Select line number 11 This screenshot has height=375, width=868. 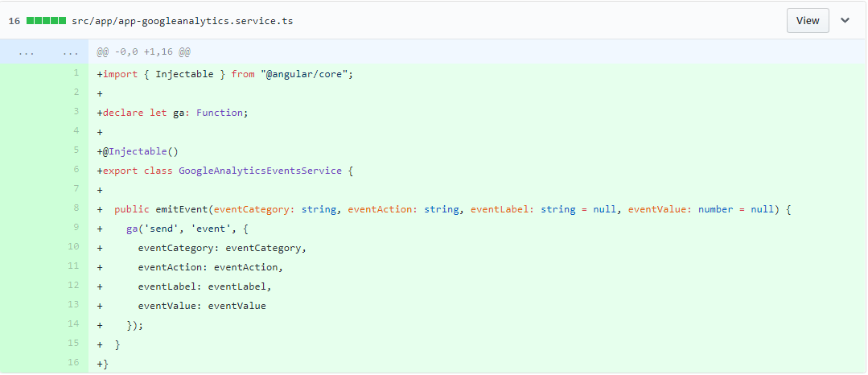74,266
